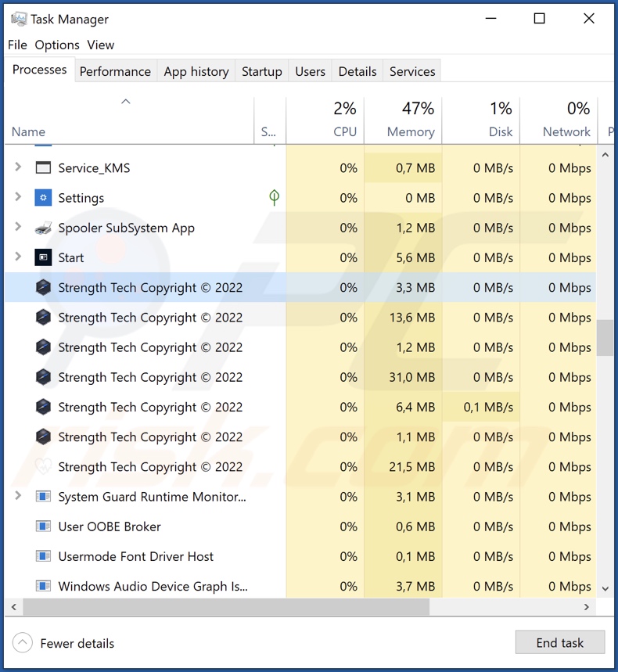Viewport: 618px width, 672px height.
Task: Switch to the Startup tab
Action: pyautogui.click(x=261, y=71)
